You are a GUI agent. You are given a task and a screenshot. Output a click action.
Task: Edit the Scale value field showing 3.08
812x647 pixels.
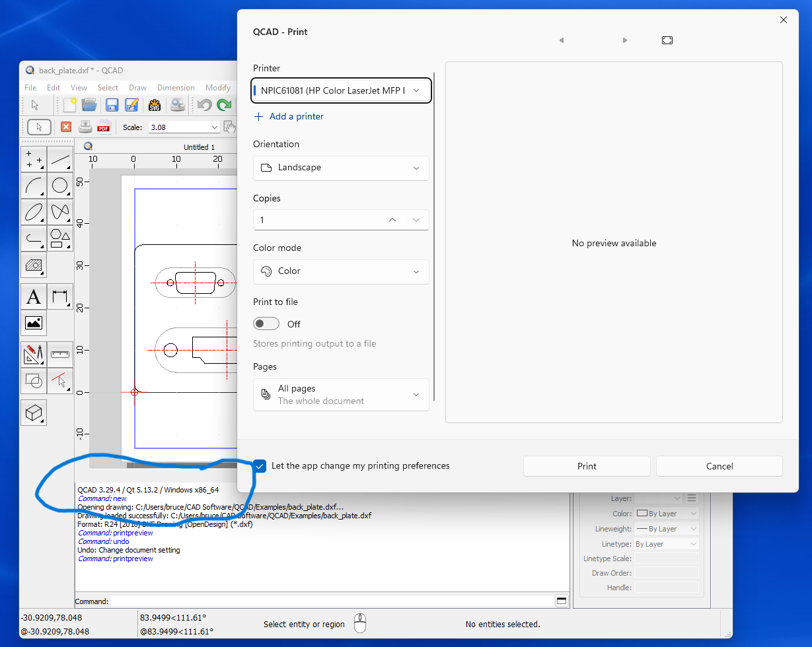178,127
